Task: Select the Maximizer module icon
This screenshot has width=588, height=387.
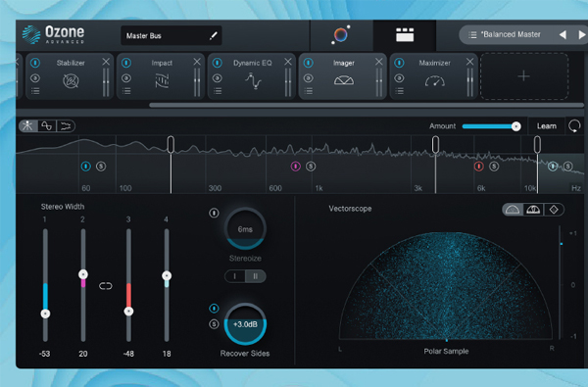Action: tap(434, 80)
